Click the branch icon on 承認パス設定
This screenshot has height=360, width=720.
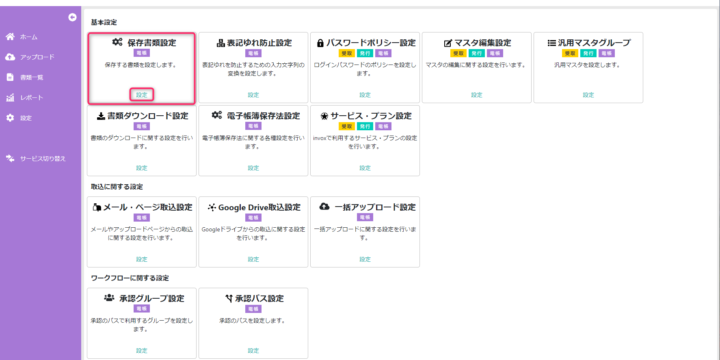coord(230,299)
